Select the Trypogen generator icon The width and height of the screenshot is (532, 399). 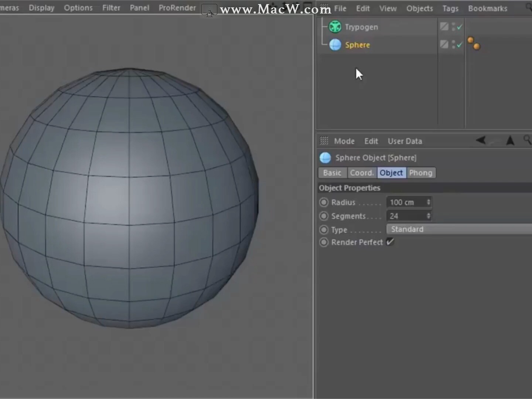[335, 27]
